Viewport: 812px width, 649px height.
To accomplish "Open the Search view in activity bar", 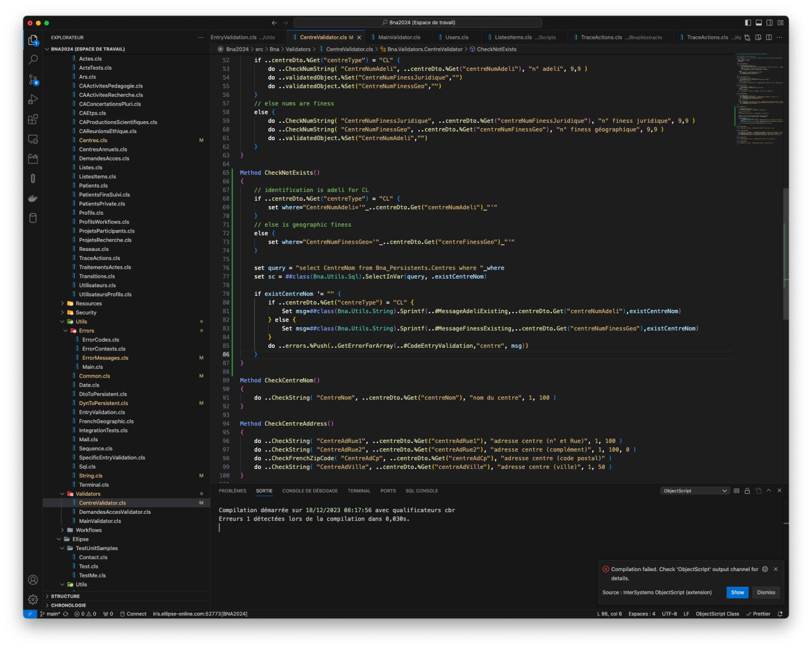I will click(x=33, y=59).
